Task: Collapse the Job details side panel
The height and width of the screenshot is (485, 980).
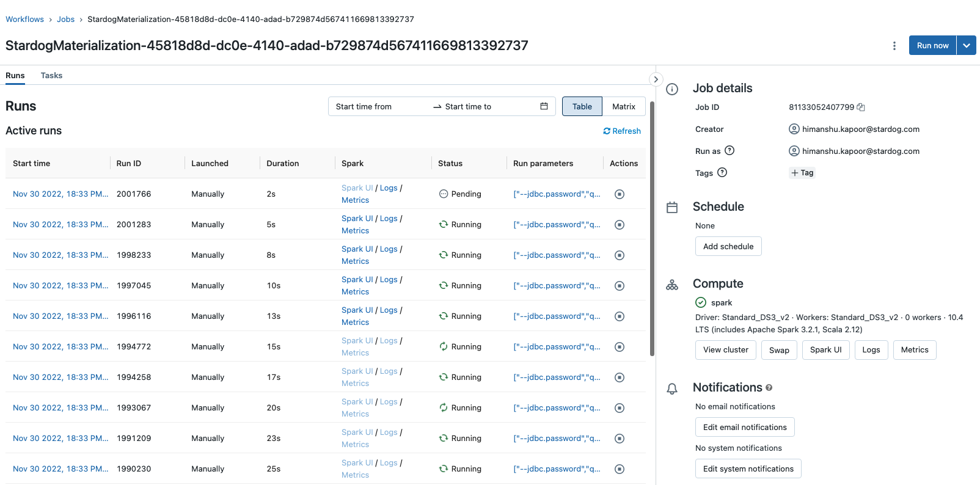Action: 656,79
